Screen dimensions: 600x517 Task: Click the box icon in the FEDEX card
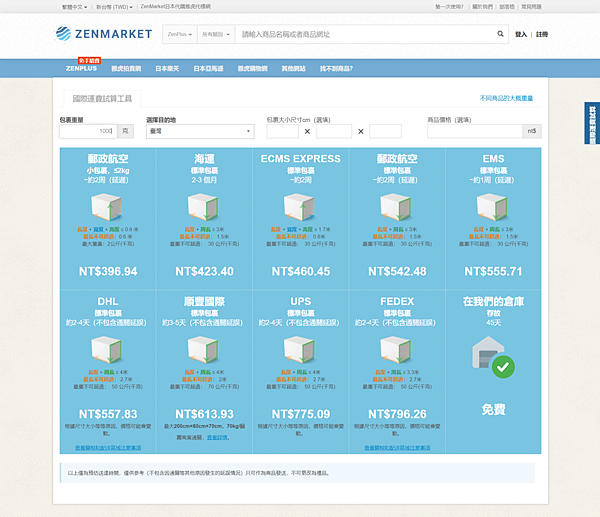396,349
